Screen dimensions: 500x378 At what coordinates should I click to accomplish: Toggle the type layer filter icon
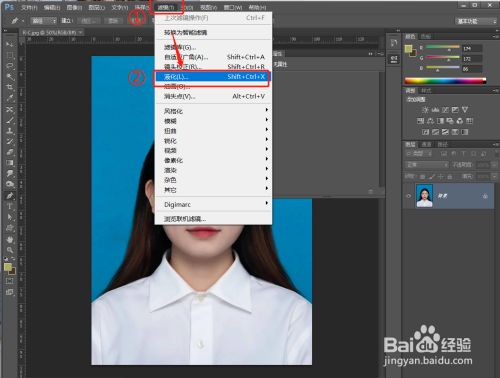tap(464, 154)
